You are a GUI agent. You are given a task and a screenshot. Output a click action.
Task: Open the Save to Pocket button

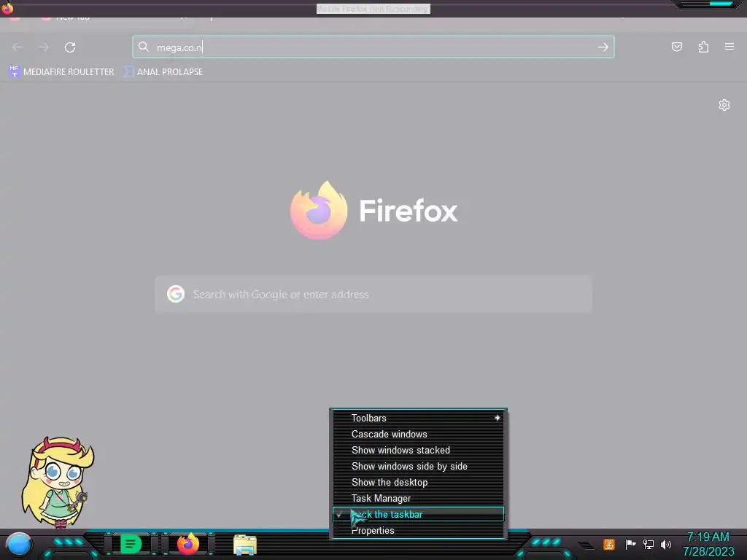coord(677,47)
